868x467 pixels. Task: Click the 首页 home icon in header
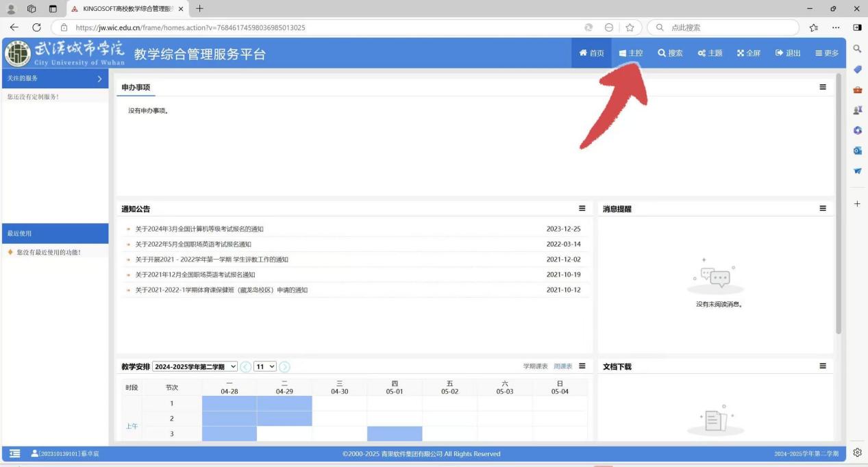tap(584, 53)
